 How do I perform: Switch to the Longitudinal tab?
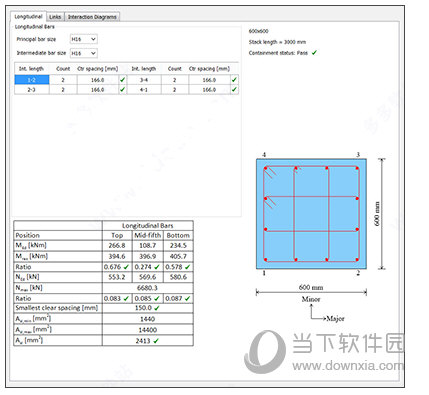coord(28,16)
